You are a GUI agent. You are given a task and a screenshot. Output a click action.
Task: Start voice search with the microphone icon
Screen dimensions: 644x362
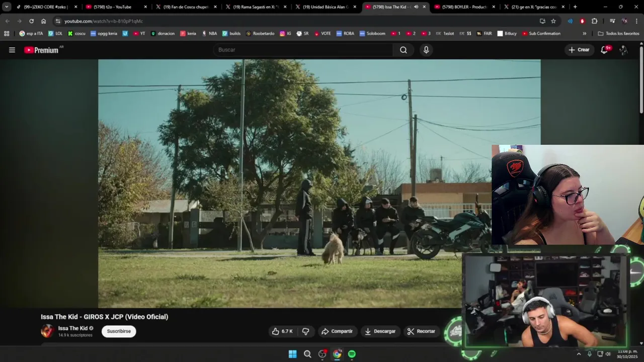tap(426, 50)
